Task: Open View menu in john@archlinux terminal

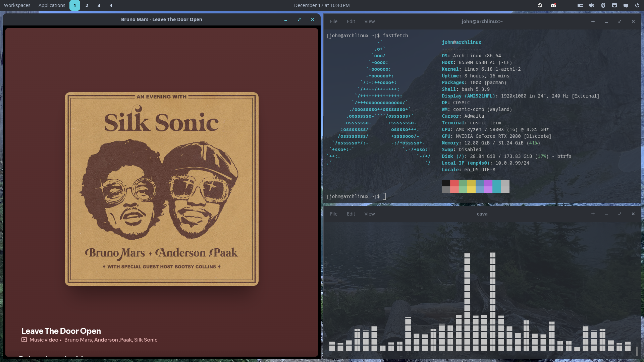Action: (370, 21)
